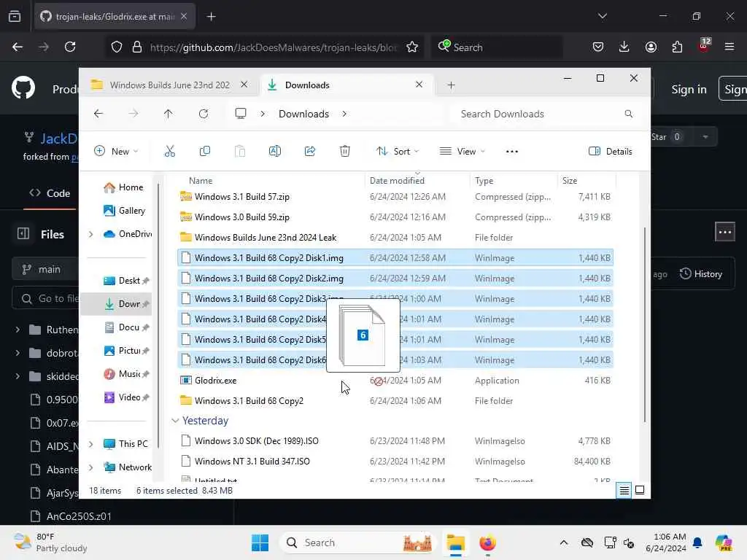747x560 pixels.
Task: Click the file list vertical scrollbar
Action: pyautogui.click(x=645, y=324)
